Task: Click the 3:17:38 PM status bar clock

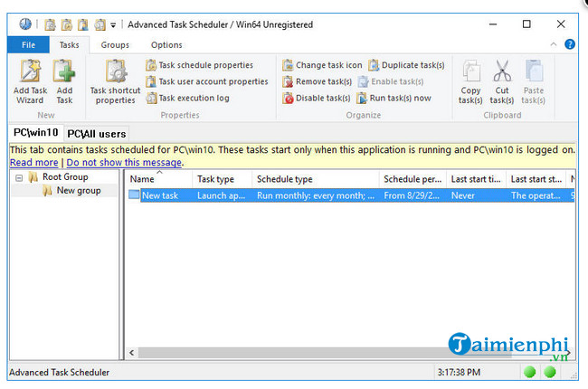Action: (459, 373)
